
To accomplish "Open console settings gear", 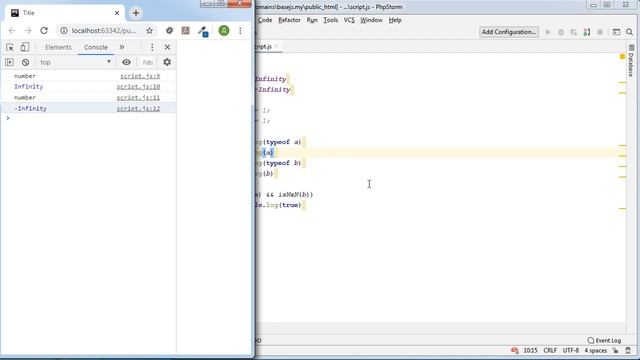I will pyautogui.click(x=167, y=62).
